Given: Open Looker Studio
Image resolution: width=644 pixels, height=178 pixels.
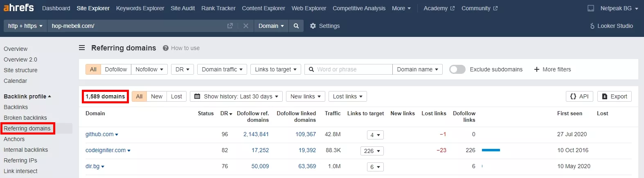Looking at the screenshot, I should 611,26.
